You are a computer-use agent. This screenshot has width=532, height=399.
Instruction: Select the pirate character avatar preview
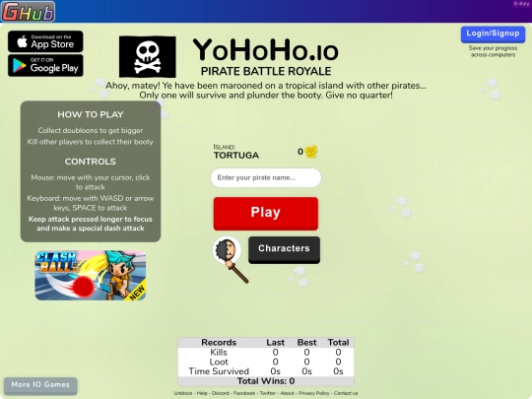[231, 259]
